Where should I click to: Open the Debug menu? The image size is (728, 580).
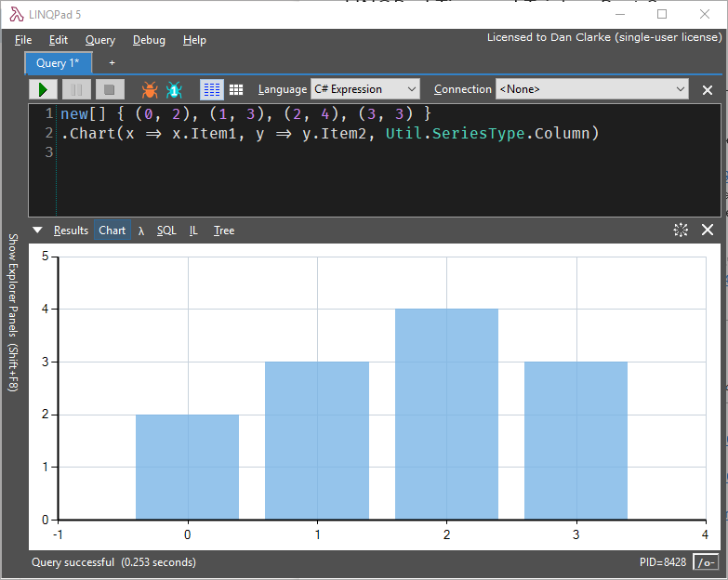[149, 40]
